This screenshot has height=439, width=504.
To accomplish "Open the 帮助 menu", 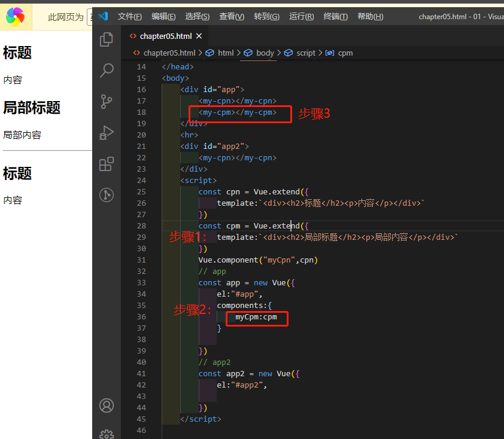I will click(x=370, y=16).
